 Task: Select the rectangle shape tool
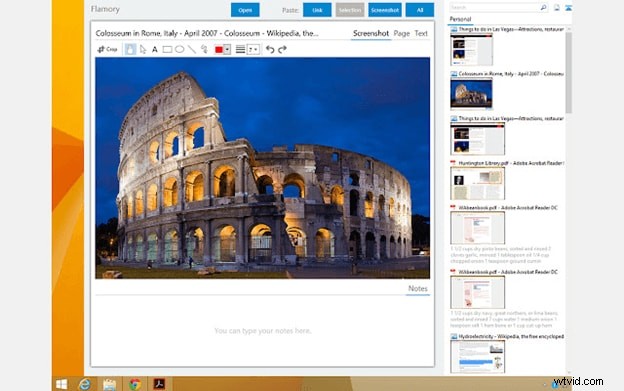point(167,49)
